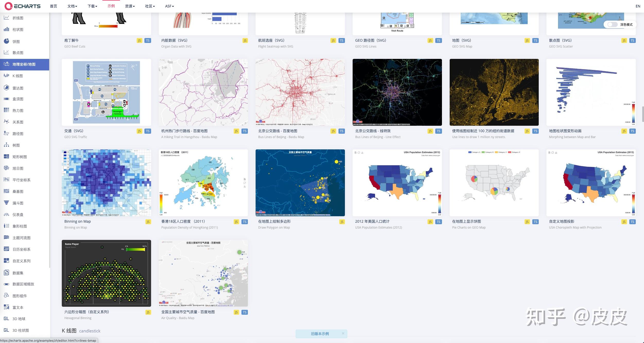Viewport: 644px width, 343px height.
Task: Expand the 文档 dropdown menu
Action: click(x=72, y=6)
